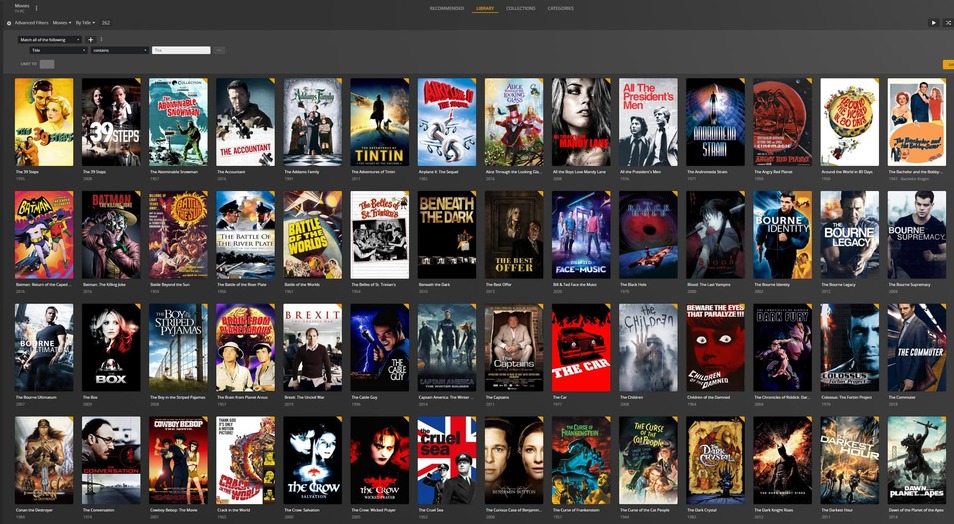
Task: Click 'The Belles of St. Trinian's' title
Action: pyautogui.click(x=374, y=285)
